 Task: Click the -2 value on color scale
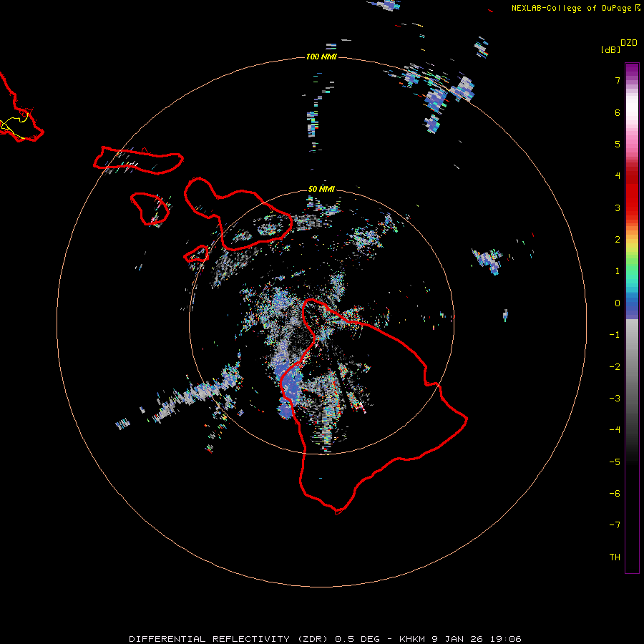[x=615, y=367]
